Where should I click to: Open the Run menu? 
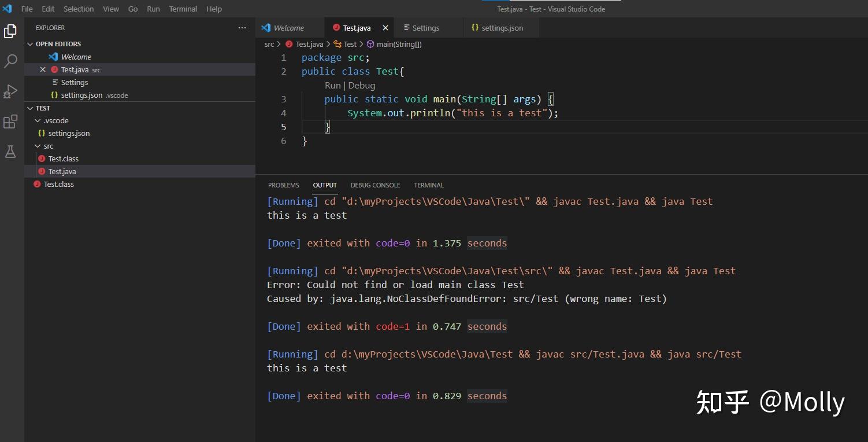(x=153, y=9)
